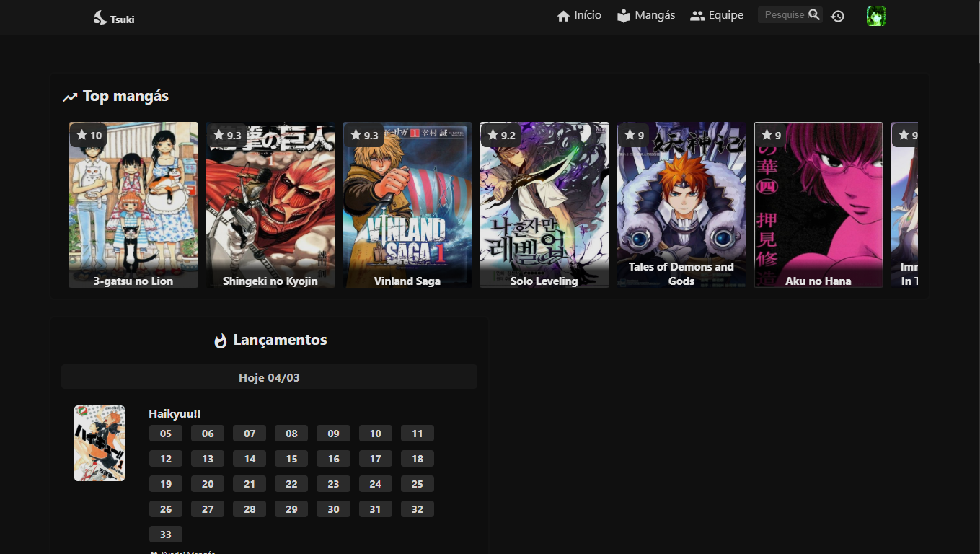Viewport: 980px width, 554px height.
Task: Click the Hoje 04/03 date header
Action: [269, 377]
